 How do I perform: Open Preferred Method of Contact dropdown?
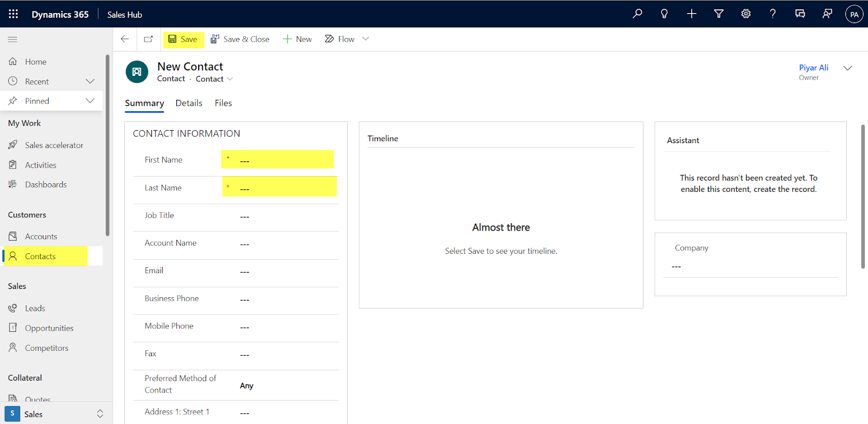(x=288, y=386)
